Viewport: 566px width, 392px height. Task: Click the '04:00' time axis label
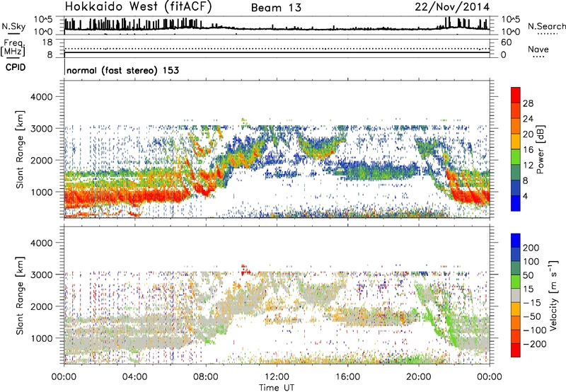point(135,377)
